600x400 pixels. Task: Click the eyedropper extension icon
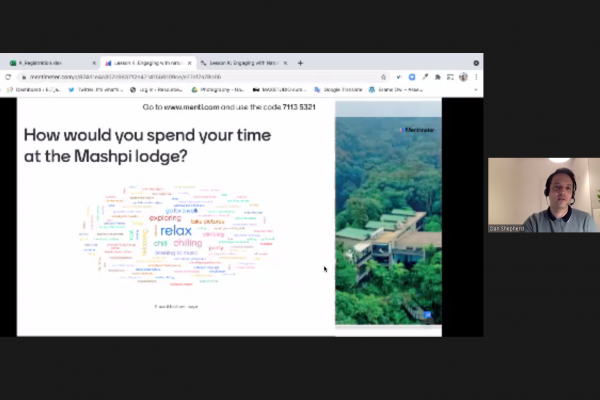point(425,77)
